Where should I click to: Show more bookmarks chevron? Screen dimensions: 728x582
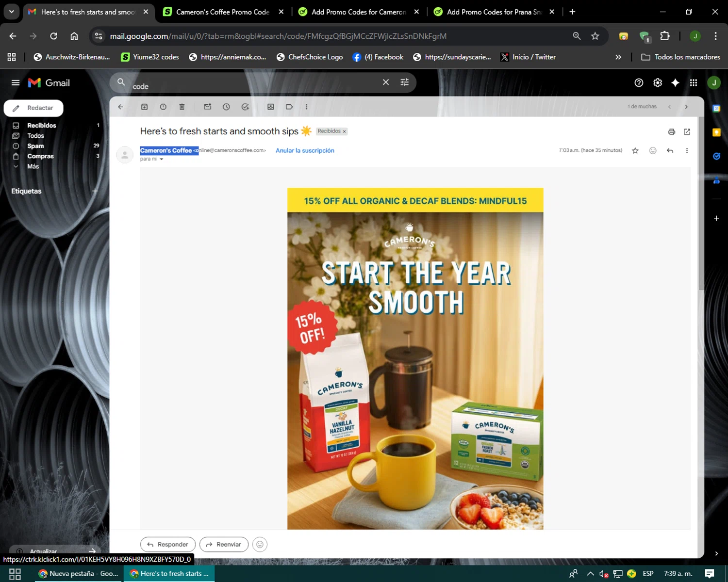pos(618,57)
